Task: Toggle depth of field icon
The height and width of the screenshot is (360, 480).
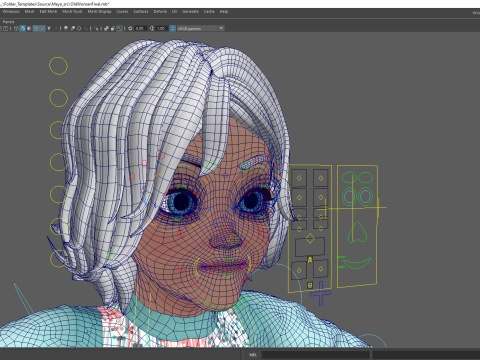Action: coord(86,28)
